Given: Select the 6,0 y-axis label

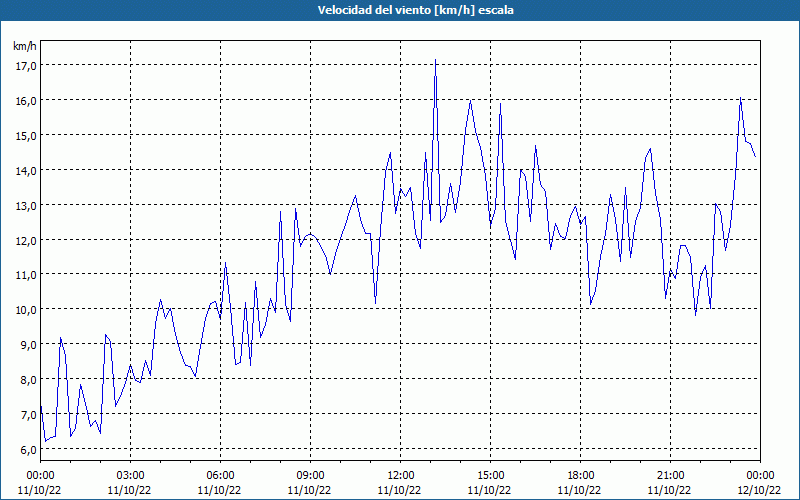Looking at the screenshot, I should click(28, 449).
